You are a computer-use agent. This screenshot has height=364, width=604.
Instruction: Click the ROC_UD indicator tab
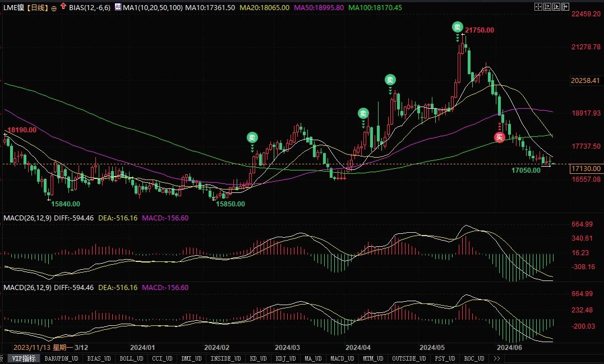[x=474, y=358]
